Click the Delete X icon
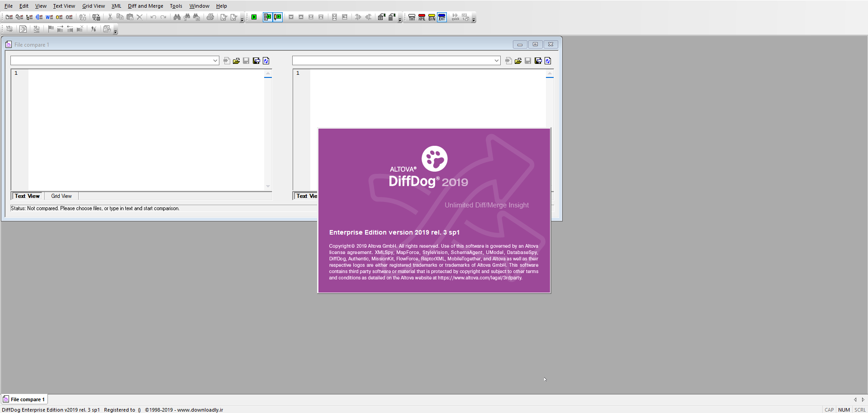 [139, 17]
